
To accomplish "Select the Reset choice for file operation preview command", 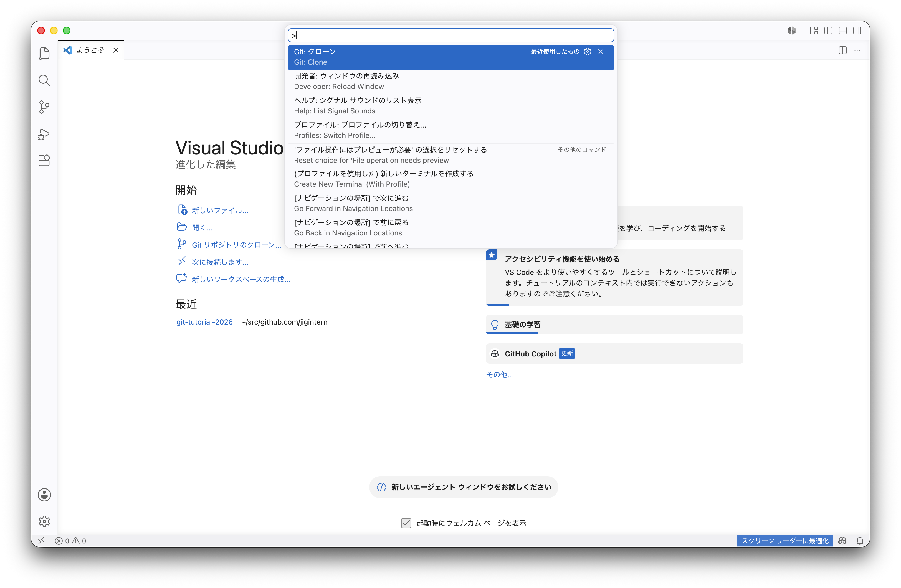I will [x=451, y=155].
